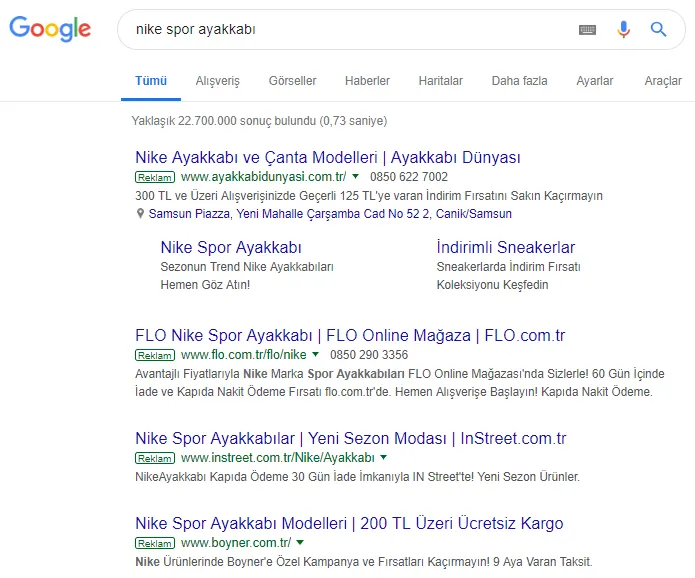
Task: Expand arrow next to instreet.com.tr URL
Action: pyautogui.click(x=383, y=457)
